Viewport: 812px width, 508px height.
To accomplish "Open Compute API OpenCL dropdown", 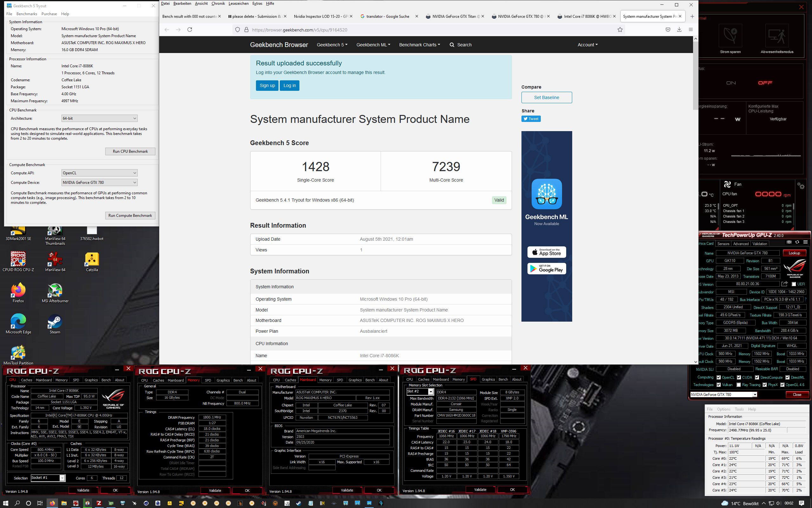I will tap(99, 173).
